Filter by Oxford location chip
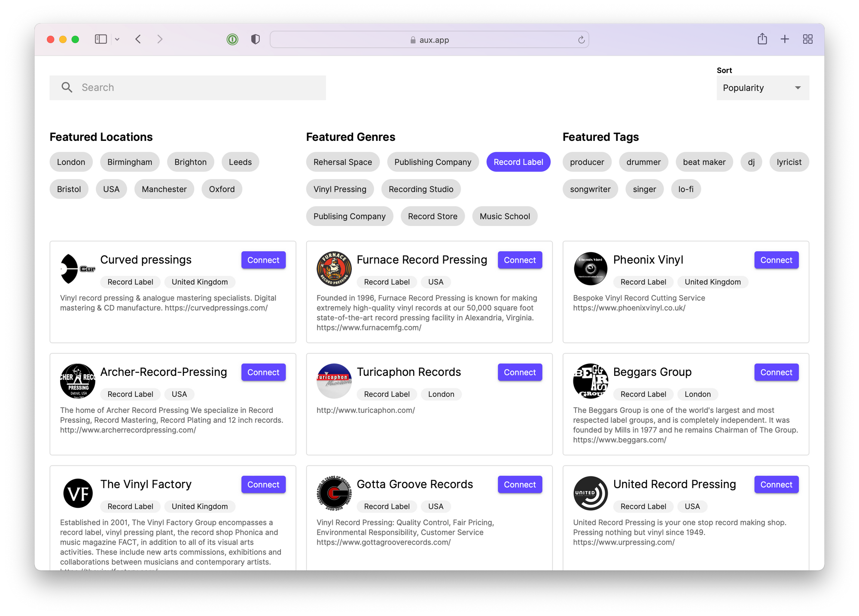 222,189
